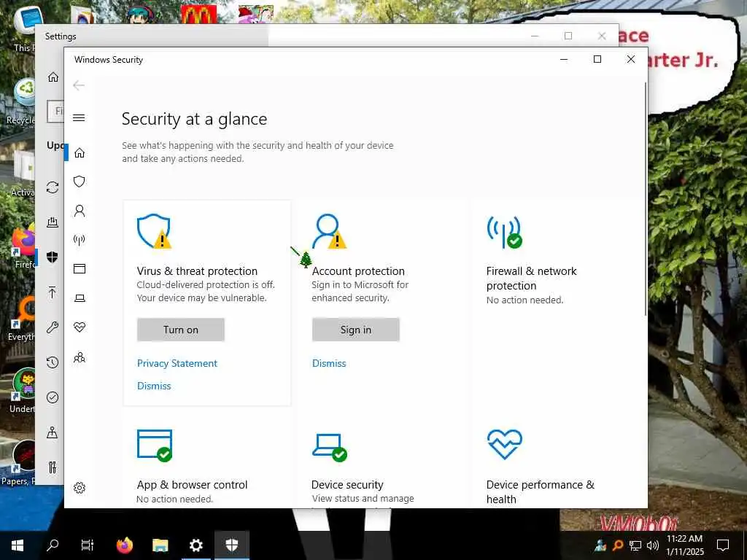Dismiss the Account protection notice
This screenshot has height=560, width=747.
coord(329,363)
